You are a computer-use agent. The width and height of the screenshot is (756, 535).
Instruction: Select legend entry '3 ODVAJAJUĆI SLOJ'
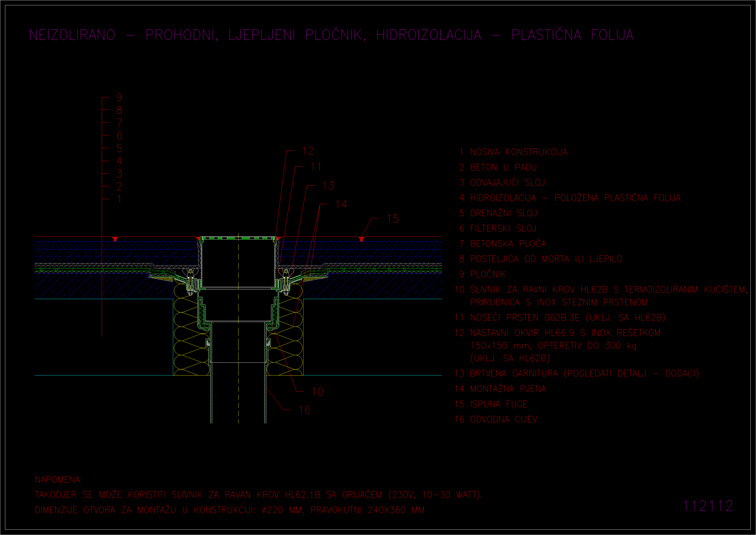tap(502, 182)
